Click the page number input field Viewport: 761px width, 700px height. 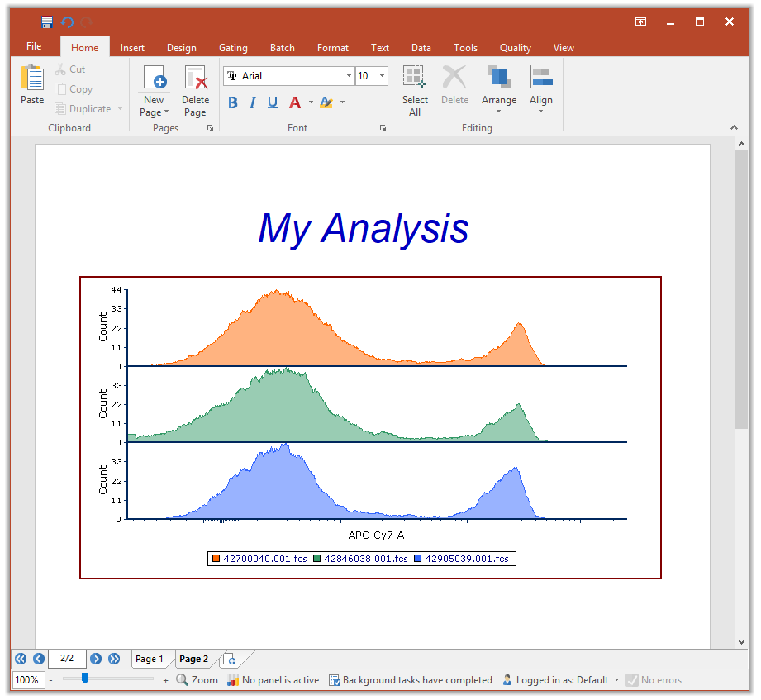tap(67, 659)
